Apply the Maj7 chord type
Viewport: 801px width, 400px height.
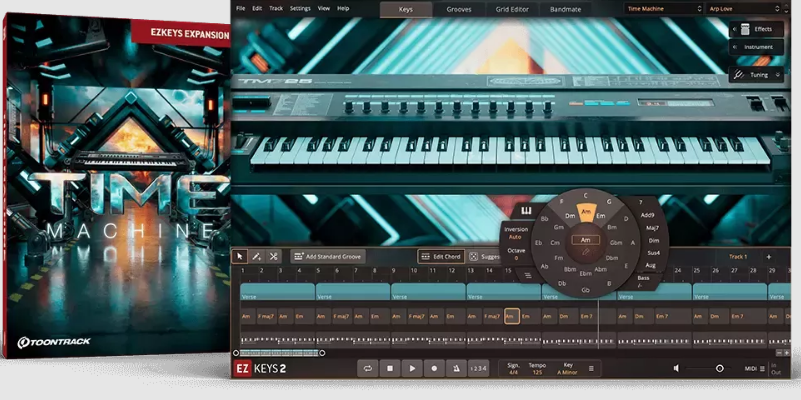click(652, 228)
